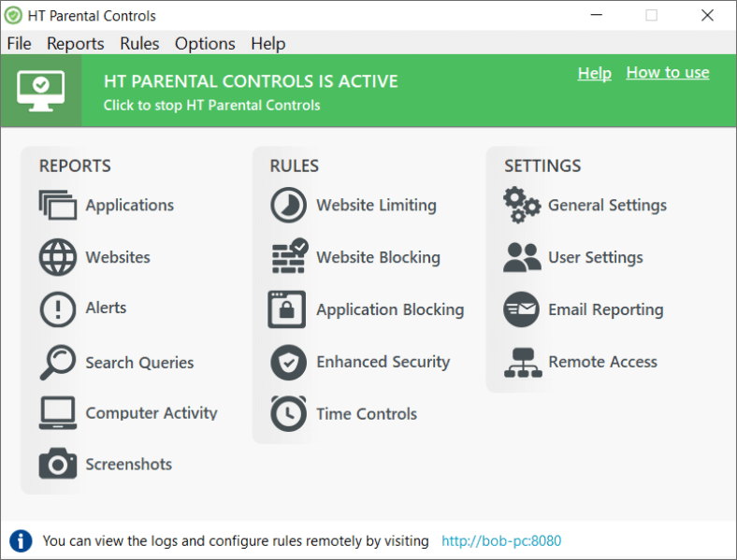737x560 pixels.
Task: Open the Enhanced Security shield icon
Action: pyautogui.click(x=289, y=362)
